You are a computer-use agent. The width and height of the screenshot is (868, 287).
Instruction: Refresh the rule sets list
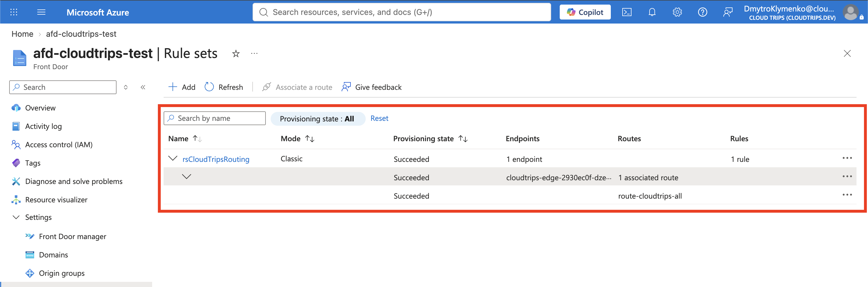(224, 87)
